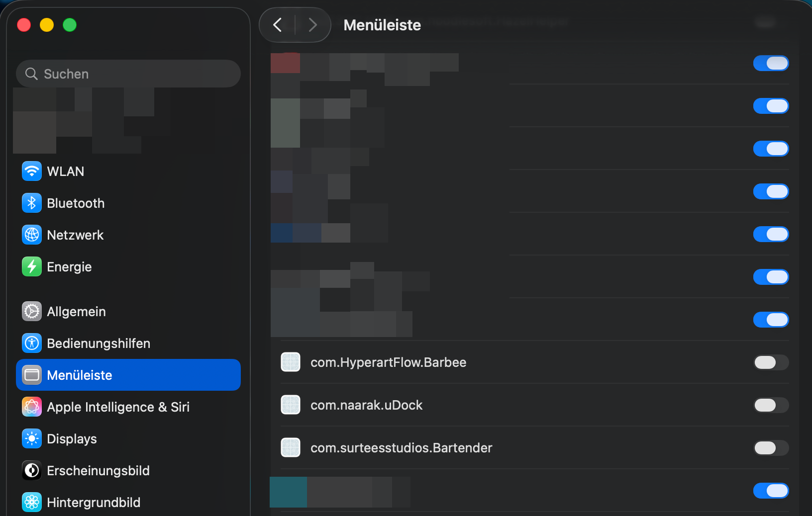This screenshot has width=812, height=516.
Task: Click the Apple Intelligence & Siri icon
Action: pyautogui.click(x=32, y=407)
